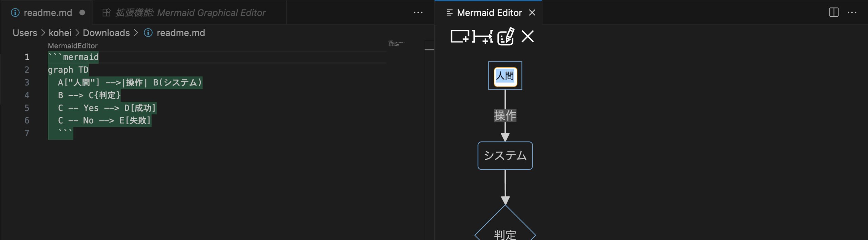
Task: Click the add node icon in Mermaid Editor
Action: 460,36
